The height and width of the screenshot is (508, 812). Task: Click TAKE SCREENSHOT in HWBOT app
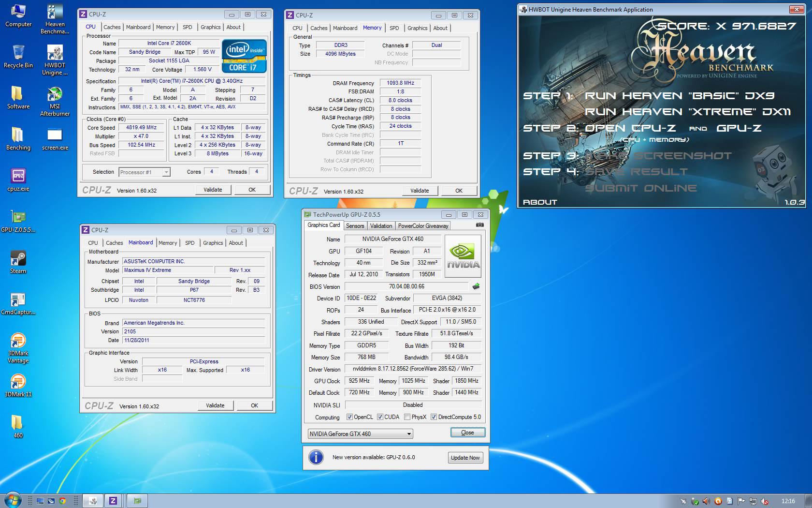[x=658, y=156]
